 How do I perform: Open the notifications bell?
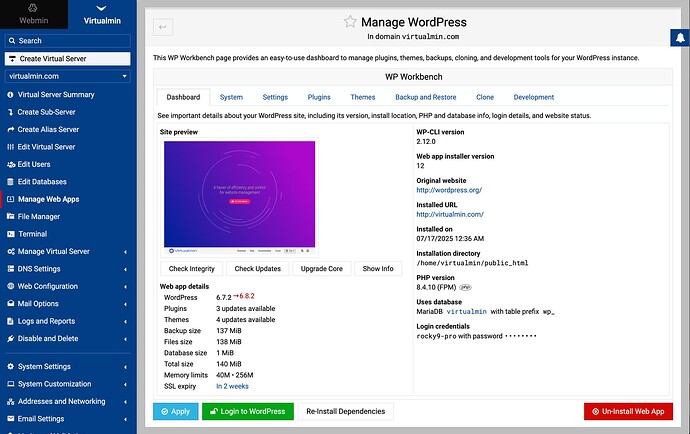pyautogui.click(x=680, y=37)
